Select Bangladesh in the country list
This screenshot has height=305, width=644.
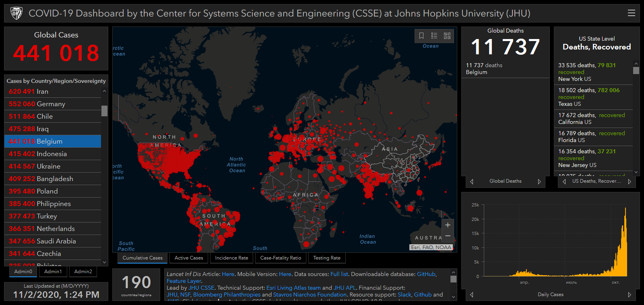53,179
